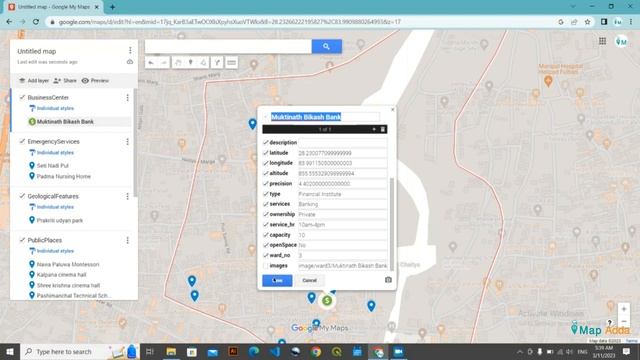Select the add directions tool
This screenshot has width=640, height=360.
point(217,62)
